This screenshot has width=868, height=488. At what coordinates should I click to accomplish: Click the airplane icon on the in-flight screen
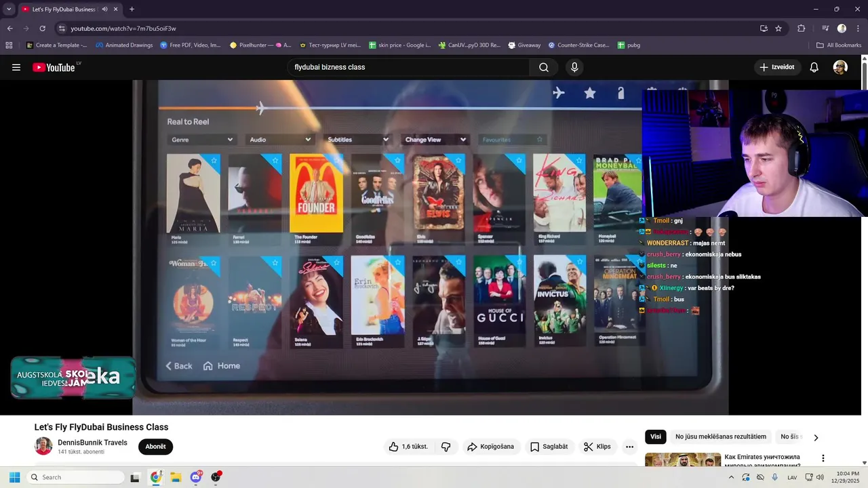[559, 93]
